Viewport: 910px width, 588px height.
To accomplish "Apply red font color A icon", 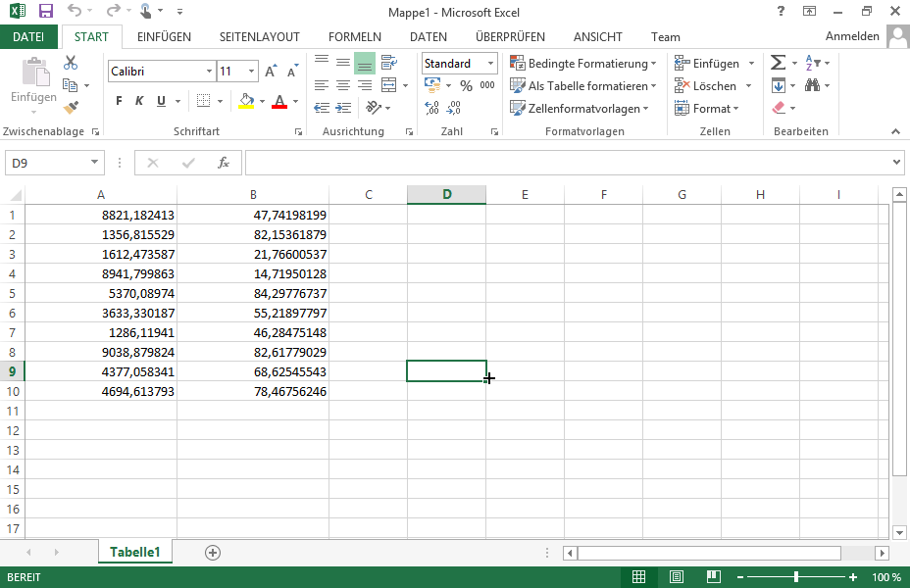I will coord(279,101).
